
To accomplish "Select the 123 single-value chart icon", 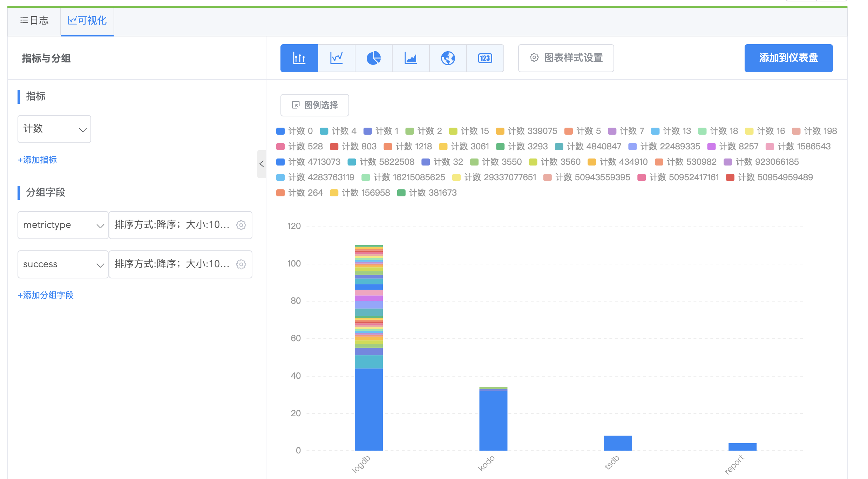I will [x=485, y=58].
